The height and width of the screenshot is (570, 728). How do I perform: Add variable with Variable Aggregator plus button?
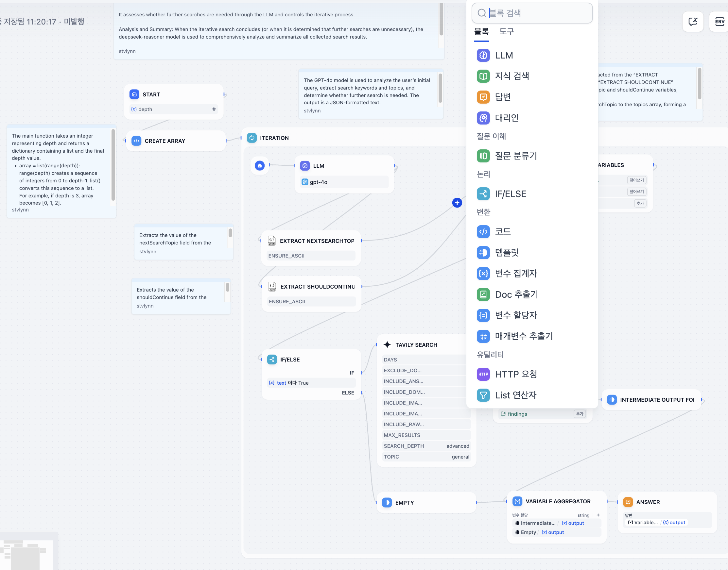tap(598, 515)
